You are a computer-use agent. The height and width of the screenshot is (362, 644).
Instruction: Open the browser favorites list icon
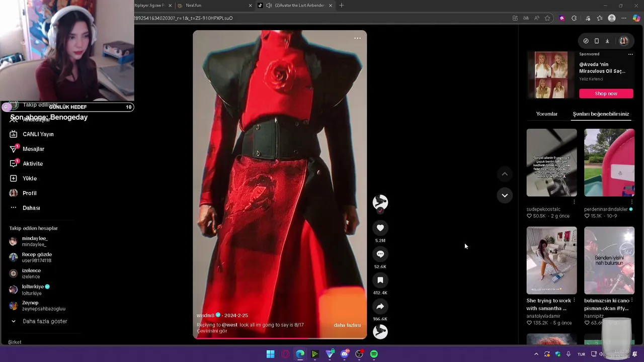[x=600, y=18]
